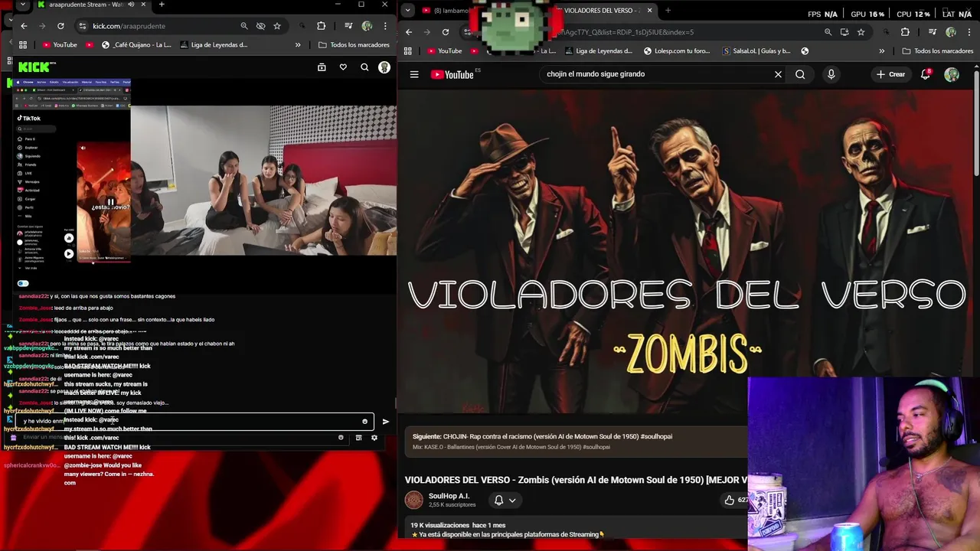Image resolution: width=980 pixels, height=551 pixels.
Task: Open YouTube account avatar
Action: pyautogui.click(x=952, y=74)
